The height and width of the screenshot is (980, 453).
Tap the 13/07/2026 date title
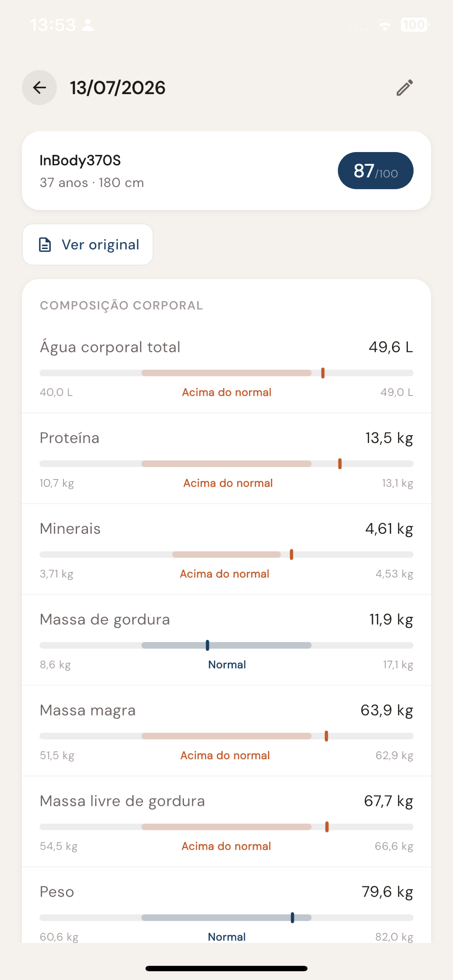(x=117, y=88)
